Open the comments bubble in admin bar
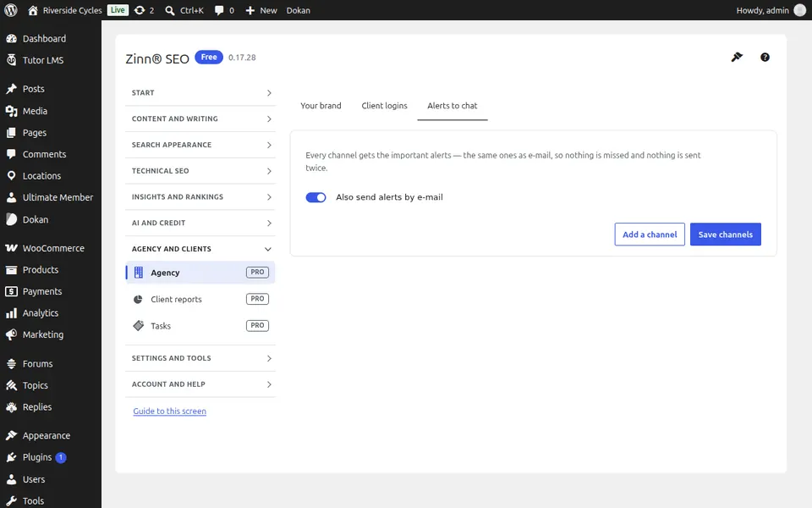 224,10
